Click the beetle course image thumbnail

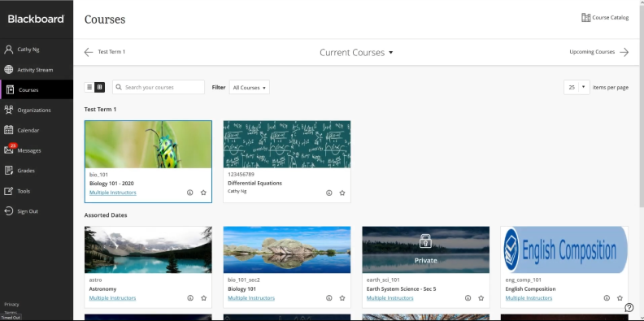[148, 145]
